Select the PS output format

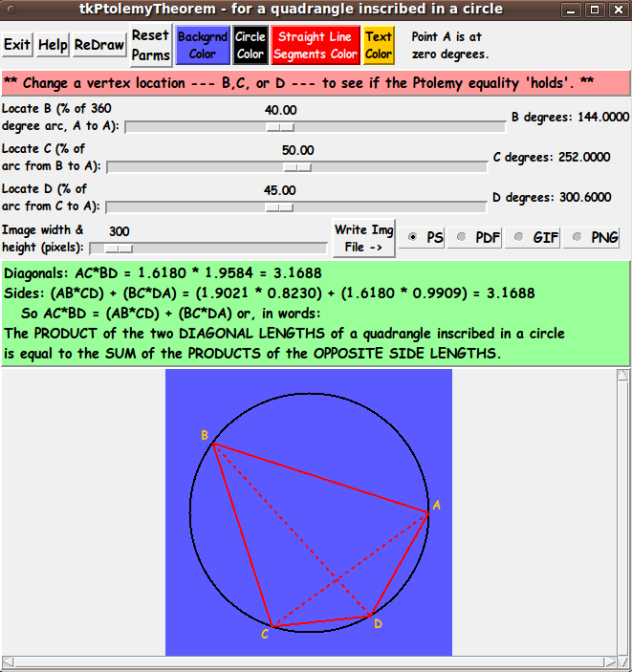[x=422, y=237]
